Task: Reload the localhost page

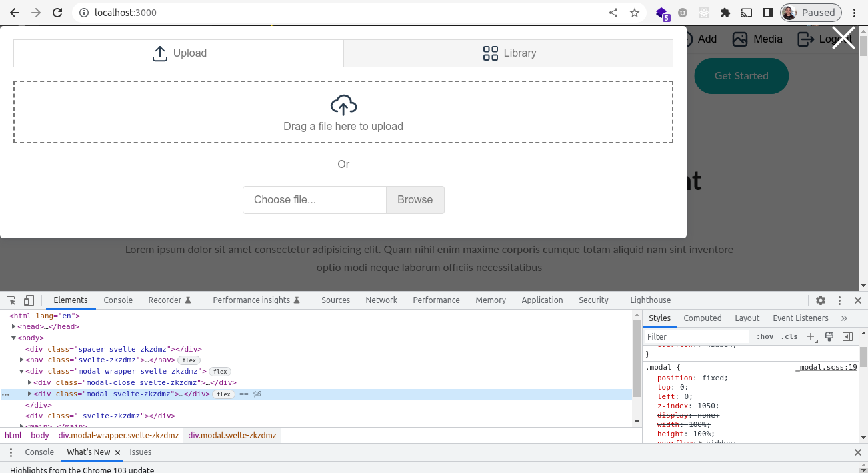Action: coord(58,13)
